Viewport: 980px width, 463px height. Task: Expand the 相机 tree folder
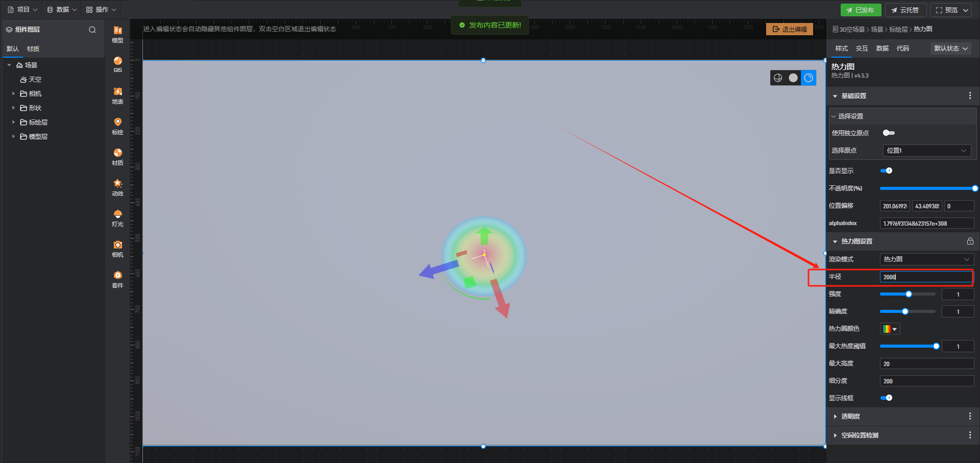(x=13, y=94)
